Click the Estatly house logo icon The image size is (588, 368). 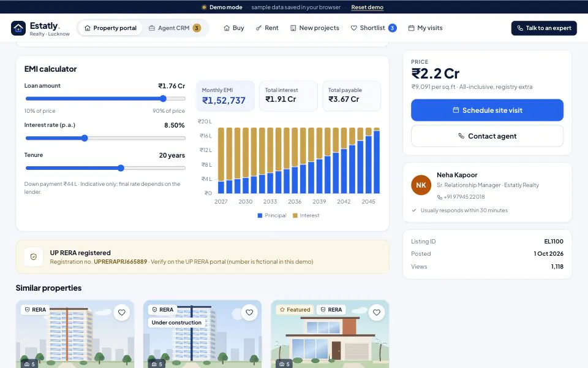[18, 28]
